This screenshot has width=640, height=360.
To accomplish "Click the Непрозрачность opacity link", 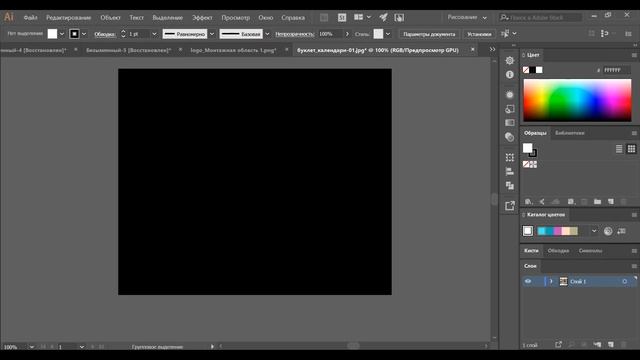I will pos(295,34).
